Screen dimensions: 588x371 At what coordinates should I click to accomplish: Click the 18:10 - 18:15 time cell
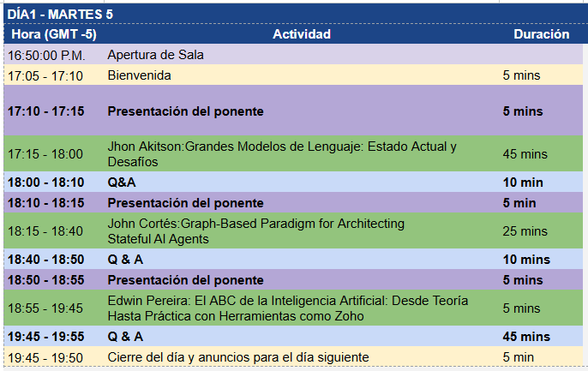coord(54,203)
